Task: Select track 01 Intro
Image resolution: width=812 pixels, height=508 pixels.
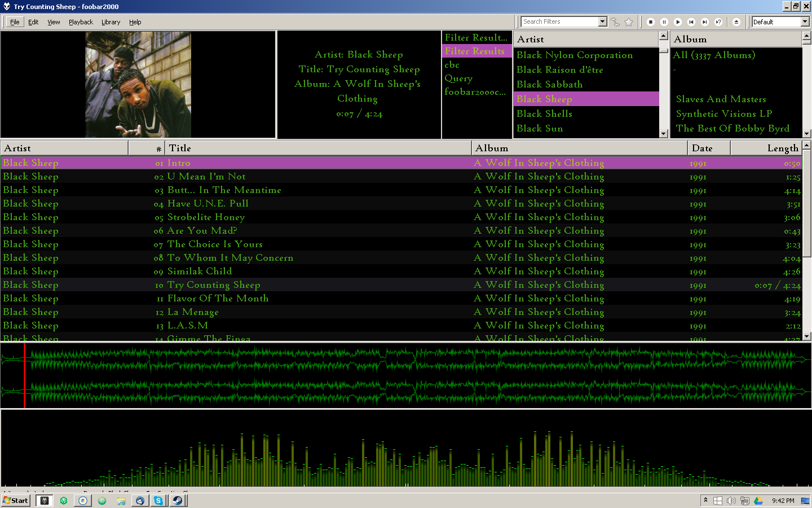Action: pos(401,163)
